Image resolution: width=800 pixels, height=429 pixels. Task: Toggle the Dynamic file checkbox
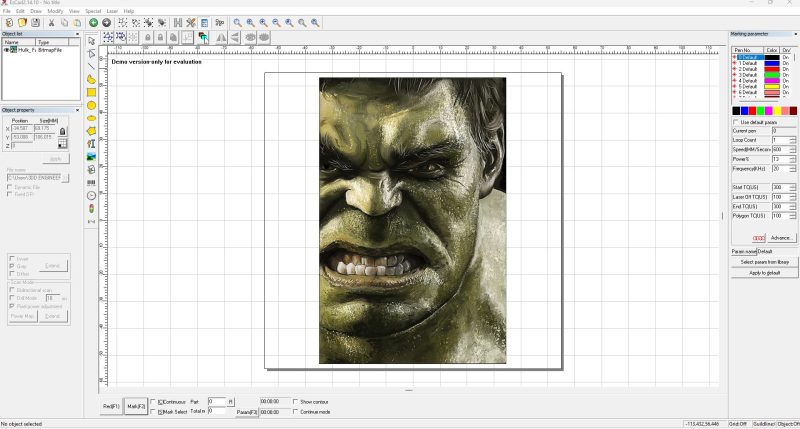10,187
